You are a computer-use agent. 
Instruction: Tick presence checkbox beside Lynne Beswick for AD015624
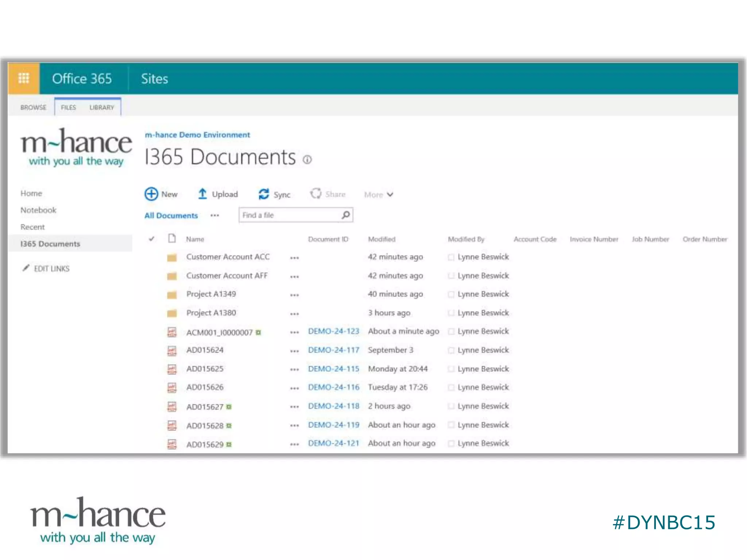[451, 350]
